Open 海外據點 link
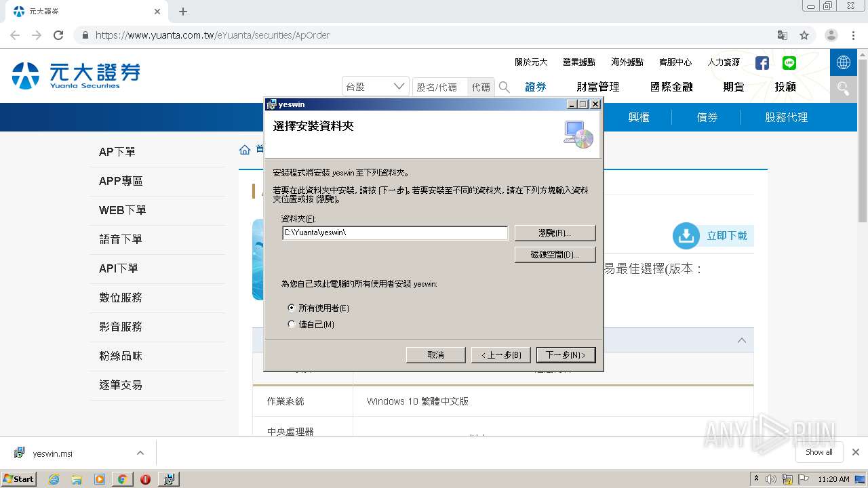 [x=627, y=62]
